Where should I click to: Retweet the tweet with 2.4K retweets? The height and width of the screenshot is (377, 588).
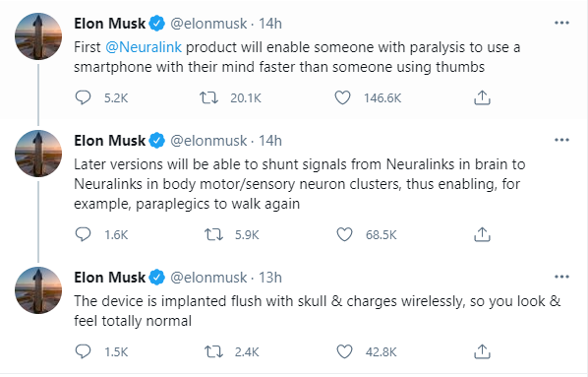(x=213, y=351)
